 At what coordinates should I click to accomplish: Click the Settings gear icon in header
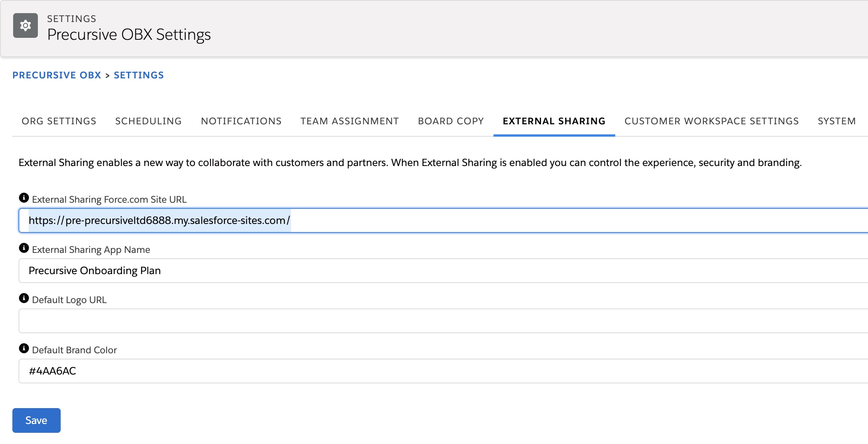(x=26, y=25)
